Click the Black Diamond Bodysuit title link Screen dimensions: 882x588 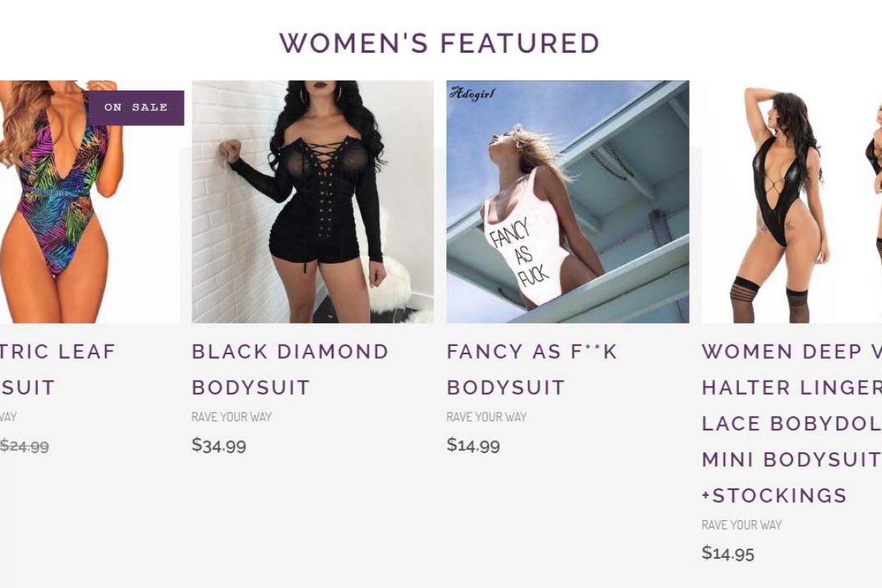(x=289, y=369)
